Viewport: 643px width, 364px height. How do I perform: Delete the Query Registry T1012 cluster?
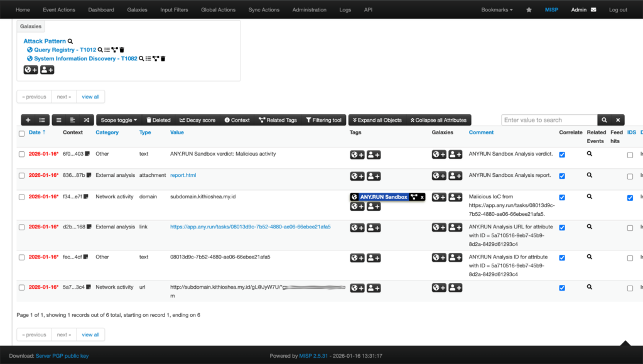pos(122,50)
